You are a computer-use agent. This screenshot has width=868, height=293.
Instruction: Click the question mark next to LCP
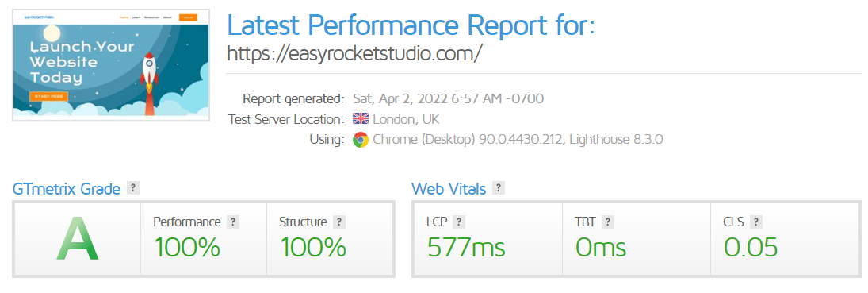[x=458, y=222]
